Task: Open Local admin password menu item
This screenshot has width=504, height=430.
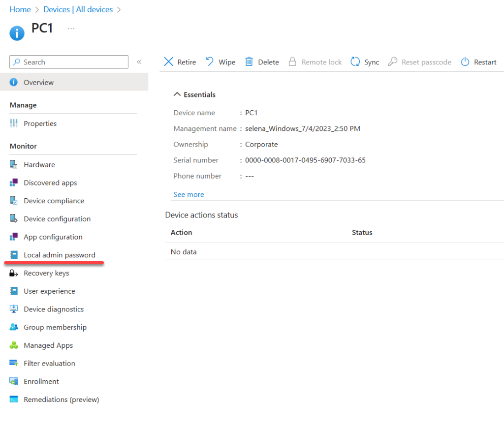Action: point(60,255)
